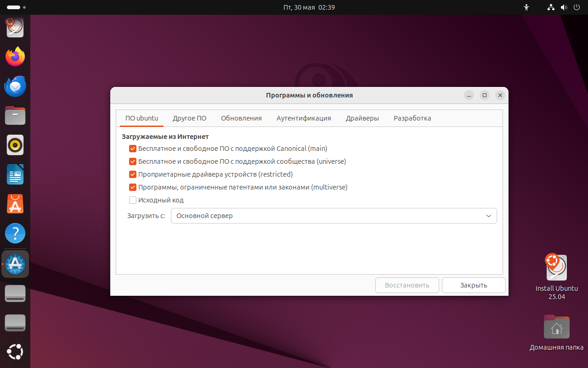Toggle proprietary drivers (restricted) checkbox
588x368 pixels.
click(x=133, y=174)
